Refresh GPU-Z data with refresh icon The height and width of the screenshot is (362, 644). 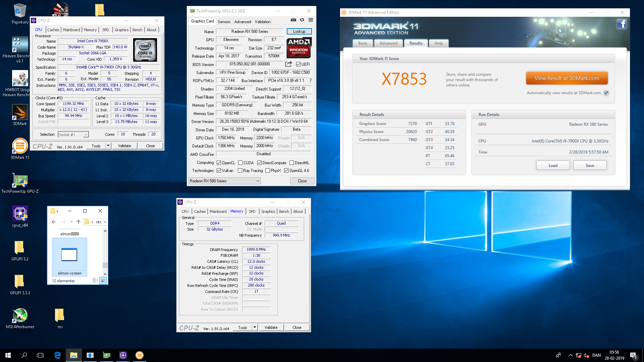click(x=302, y=20)
